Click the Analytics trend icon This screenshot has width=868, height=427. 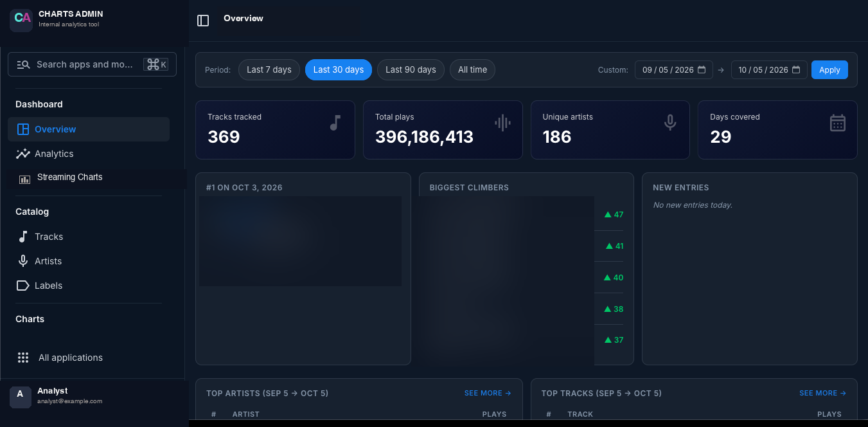click(x=23, y=154)
